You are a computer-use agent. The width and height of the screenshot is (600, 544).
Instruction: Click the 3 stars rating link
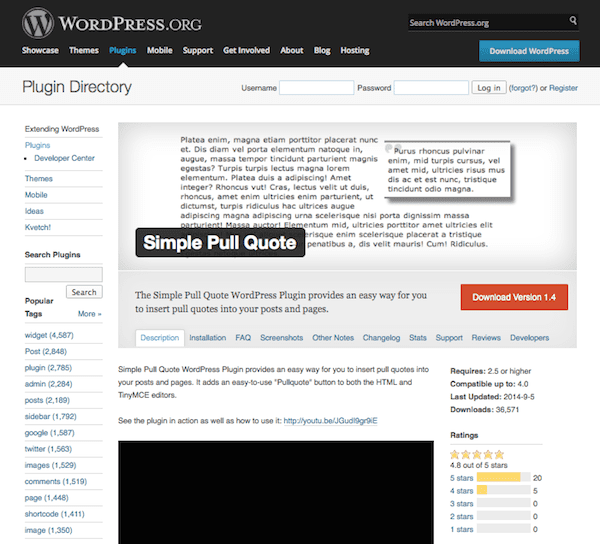coord(461,504)
